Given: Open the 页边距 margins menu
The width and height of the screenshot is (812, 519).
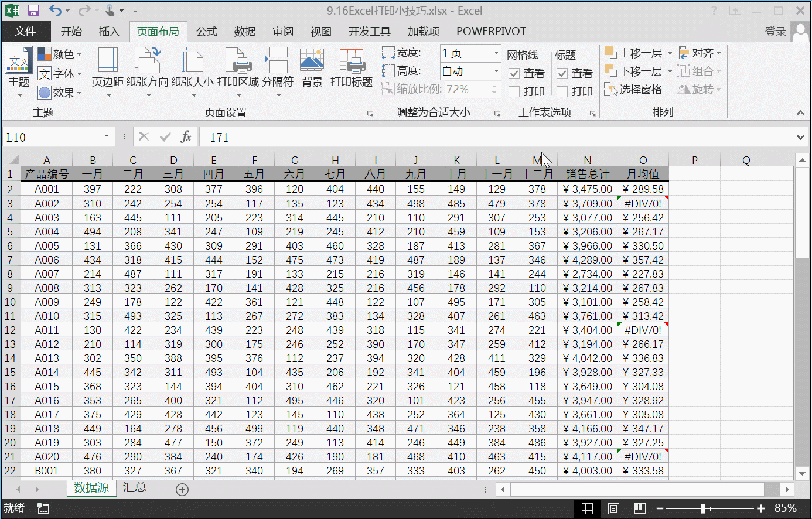Looking at the screenshot, I should pyautogui.click(x=108, y=69).
